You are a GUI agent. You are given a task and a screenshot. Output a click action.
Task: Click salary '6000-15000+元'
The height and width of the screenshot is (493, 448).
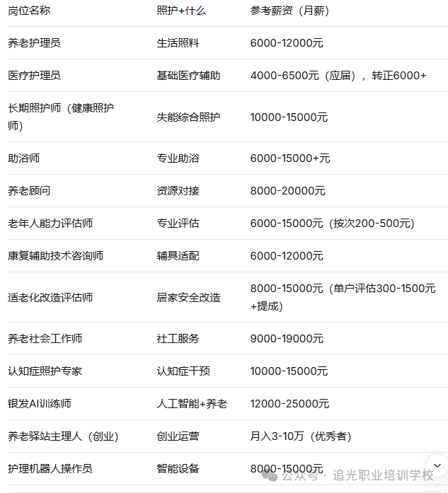(290, 158)
